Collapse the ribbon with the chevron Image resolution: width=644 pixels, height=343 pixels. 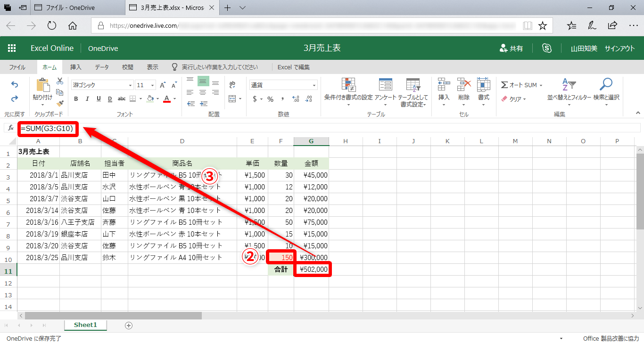coord(638,113)
